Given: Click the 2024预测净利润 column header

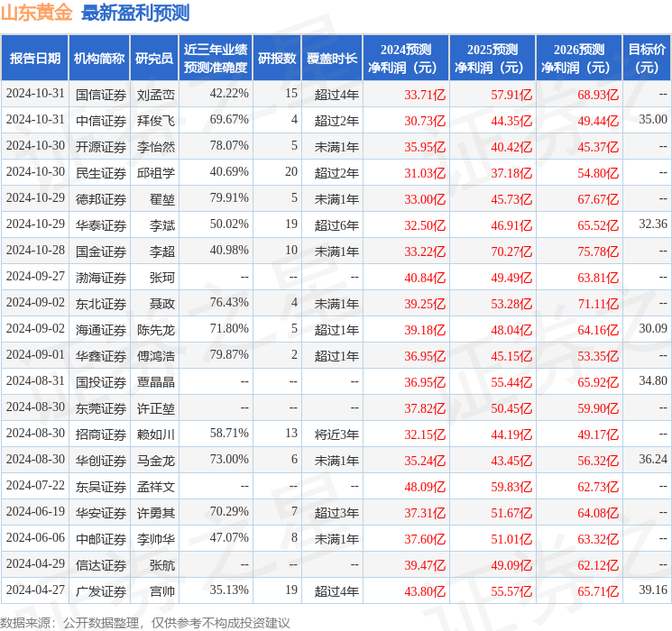Looking at the screenshot, I should [x=406, y=58].
